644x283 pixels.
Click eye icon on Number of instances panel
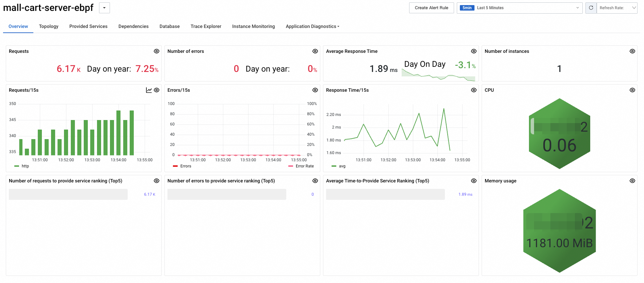click(x=632, y=51)
